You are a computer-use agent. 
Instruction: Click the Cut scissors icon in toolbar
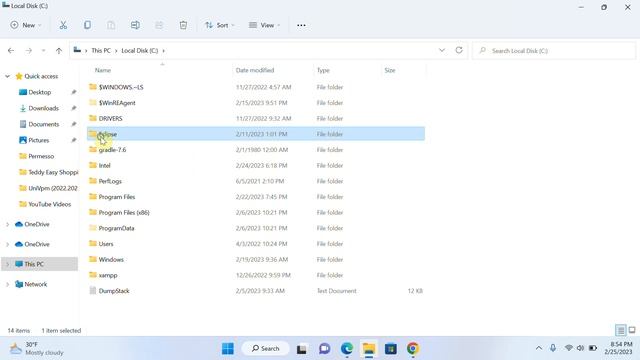coord(63,25)
